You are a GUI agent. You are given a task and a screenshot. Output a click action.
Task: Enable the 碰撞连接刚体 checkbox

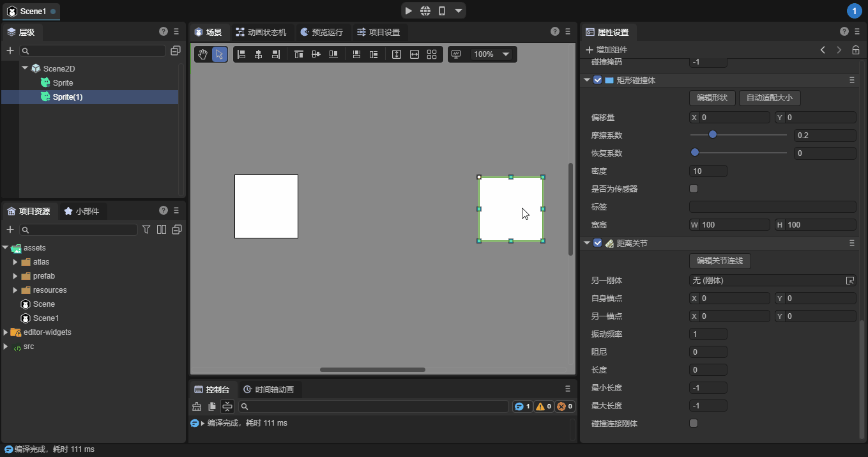693,423
